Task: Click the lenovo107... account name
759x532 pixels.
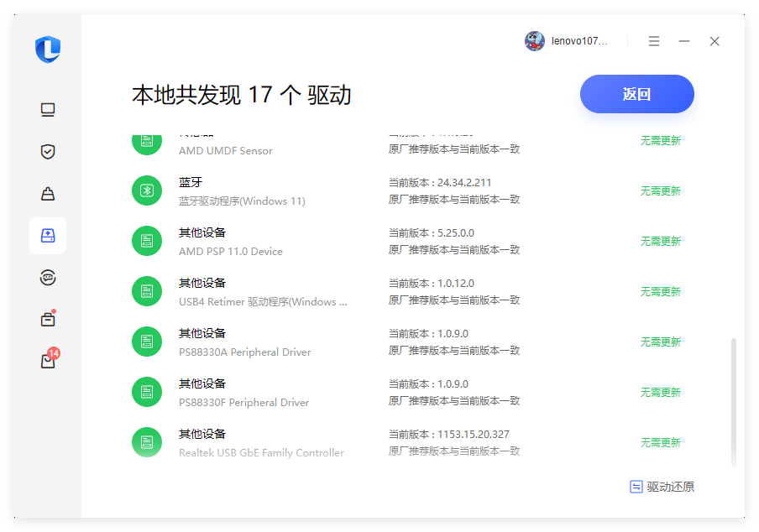Action: point(579,41)
